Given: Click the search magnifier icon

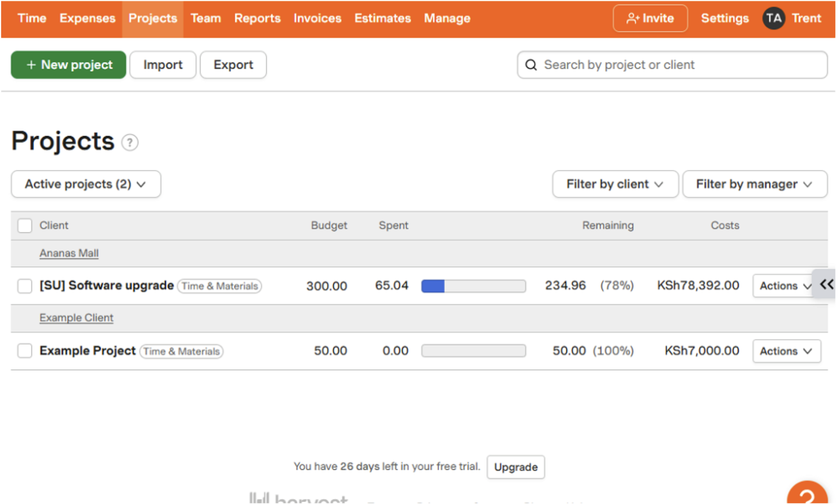Looking at the screenshot, I should click(531, 65).
